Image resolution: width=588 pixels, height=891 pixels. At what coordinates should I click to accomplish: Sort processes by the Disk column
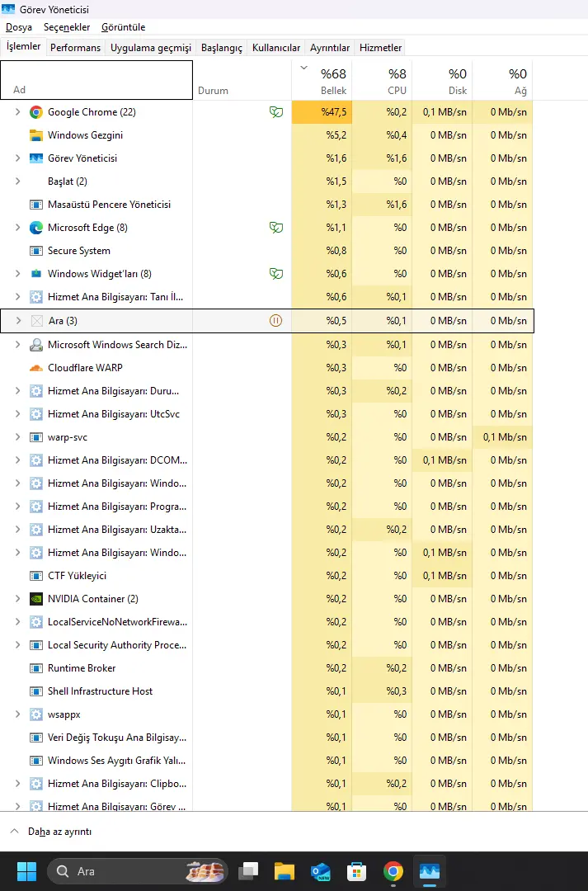(442, 80)
